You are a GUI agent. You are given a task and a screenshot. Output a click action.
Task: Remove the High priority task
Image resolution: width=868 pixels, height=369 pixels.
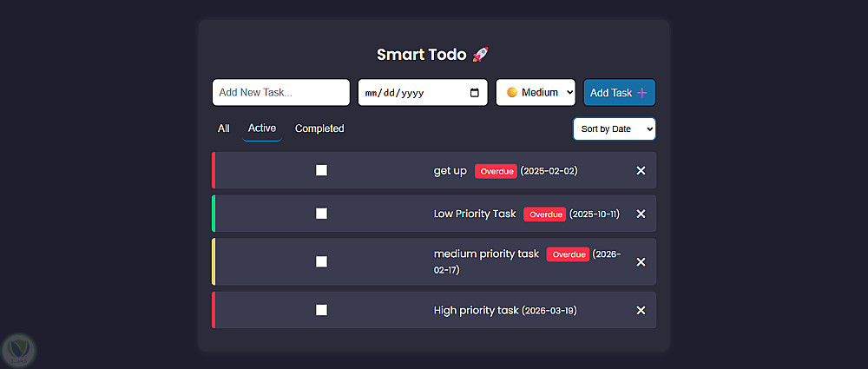click(641, 310)
